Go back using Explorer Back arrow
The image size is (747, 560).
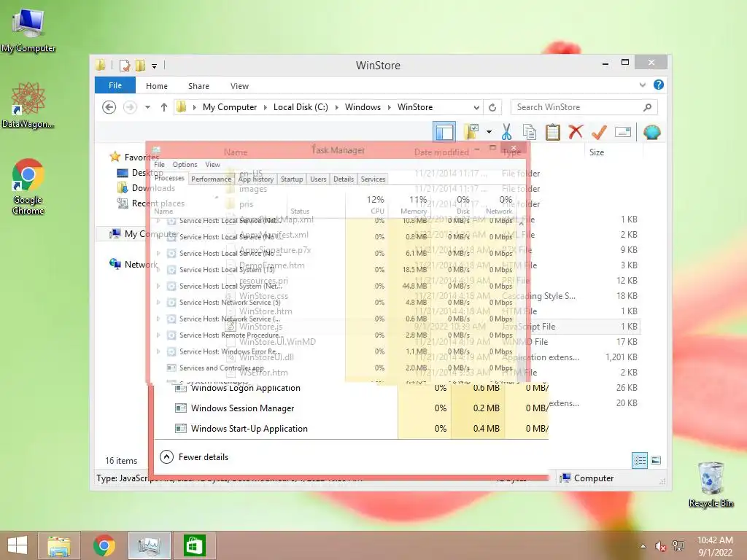tap(109, 107)
